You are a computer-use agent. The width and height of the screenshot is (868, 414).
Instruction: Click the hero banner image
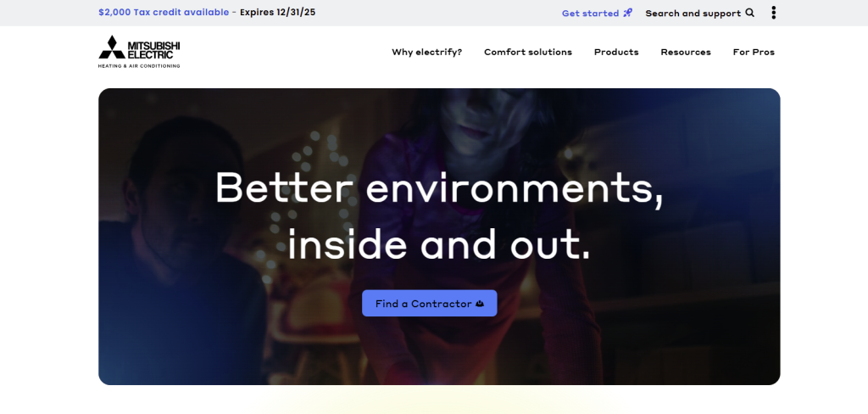[x=439, y=237]
